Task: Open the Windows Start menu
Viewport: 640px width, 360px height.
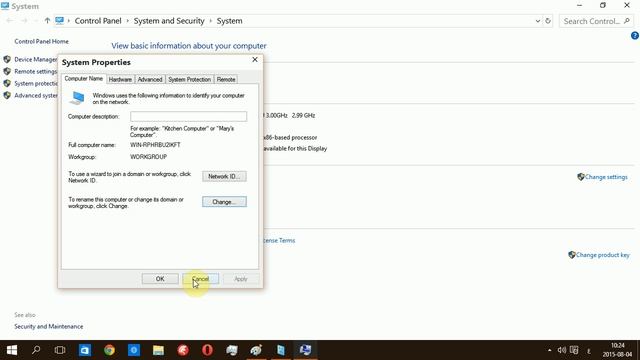Action: (12, 350)
